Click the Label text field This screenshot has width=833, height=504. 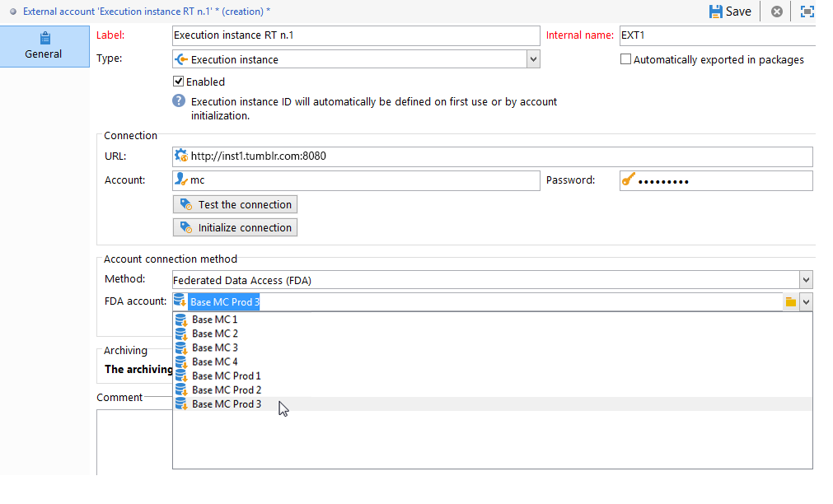point(356,35)
